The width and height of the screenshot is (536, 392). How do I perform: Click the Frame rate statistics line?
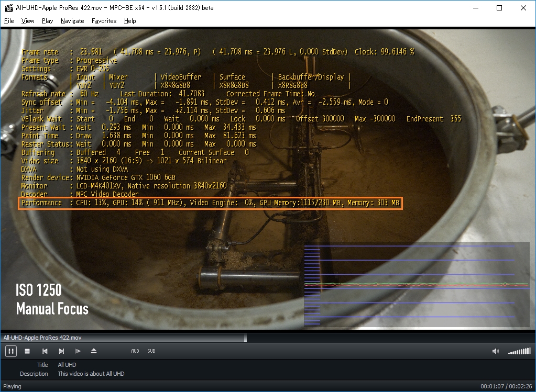218,52
